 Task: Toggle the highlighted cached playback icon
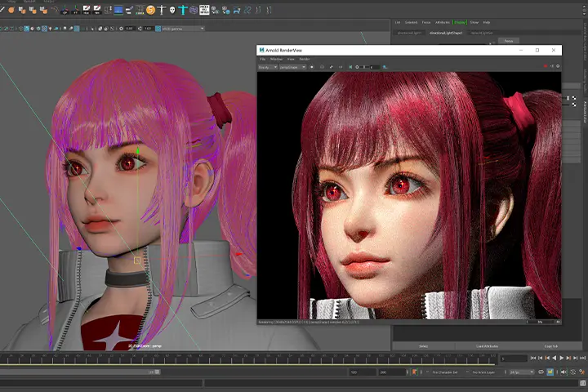[x=550, y=372]
